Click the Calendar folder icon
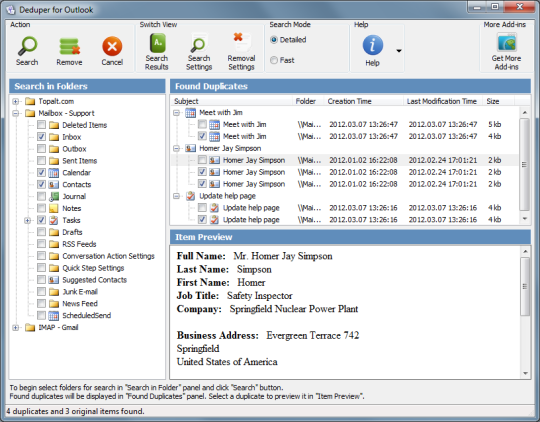The width and height of the screenshot is (540, 422). (53, 173)
